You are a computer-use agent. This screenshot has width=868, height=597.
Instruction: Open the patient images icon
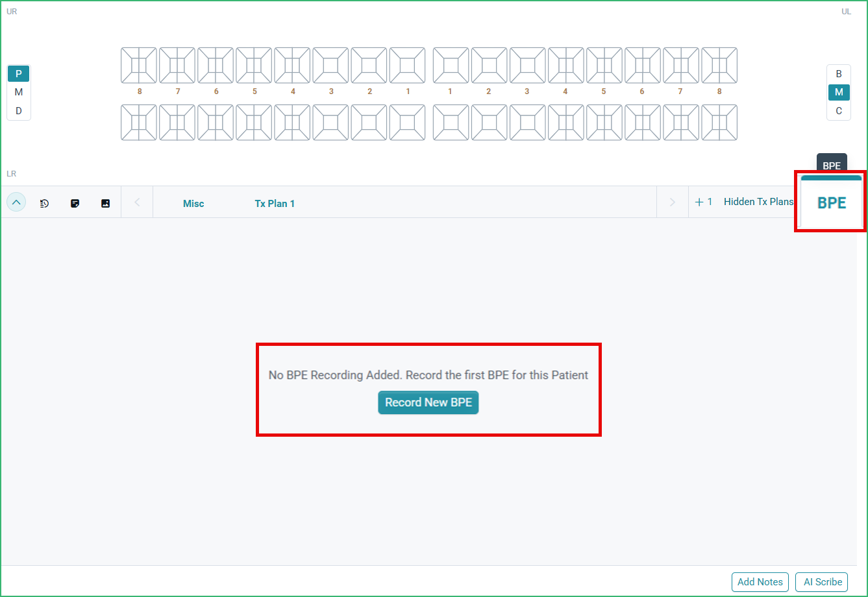(x=105, y=202)
